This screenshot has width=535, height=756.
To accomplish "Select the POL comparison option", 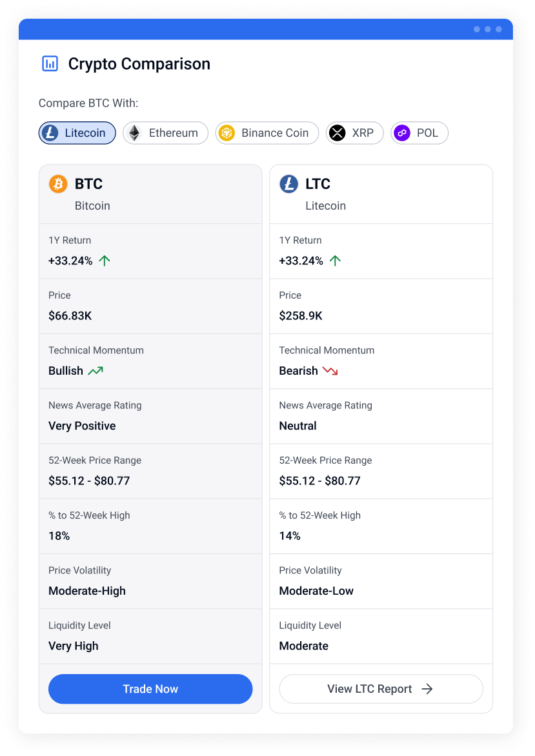I will pos(419,133).
